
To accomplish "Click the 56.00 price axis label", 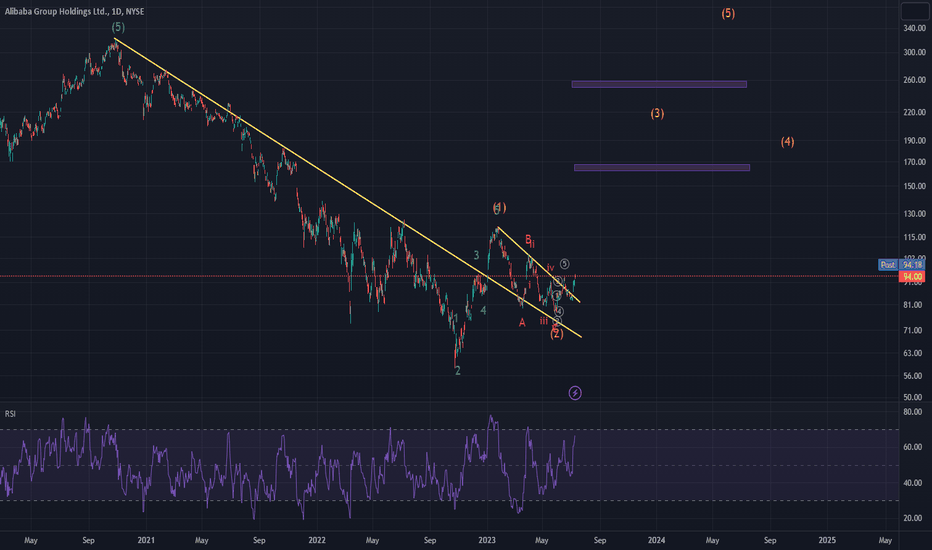I will point(912,376).
